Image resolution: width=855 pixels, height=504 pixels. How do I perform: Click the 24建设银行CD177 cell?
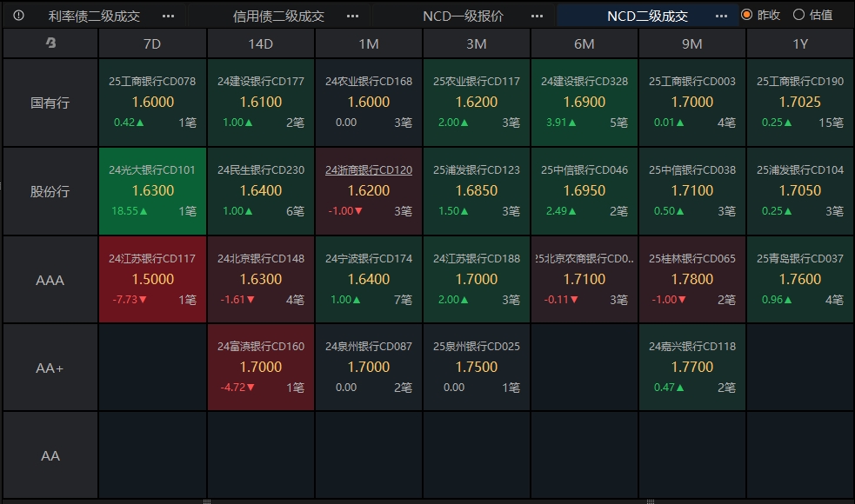261,103
